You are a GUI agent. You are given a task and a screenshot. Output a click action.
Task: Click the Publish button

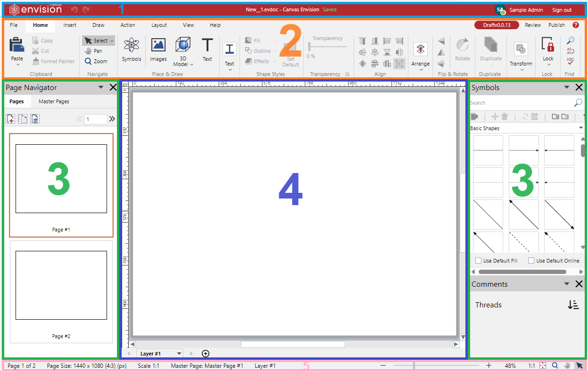(556, 25)
